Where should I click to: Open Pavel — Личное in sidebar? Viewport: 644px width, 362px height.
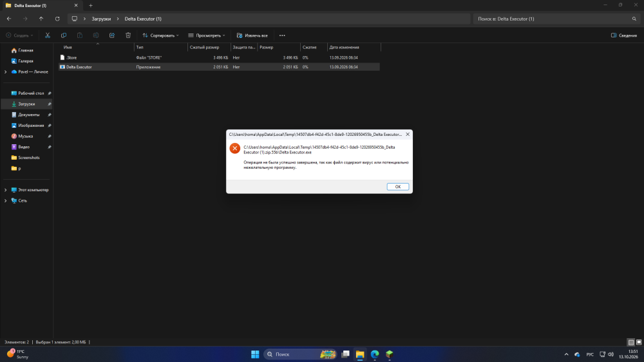tap(33, 71)
